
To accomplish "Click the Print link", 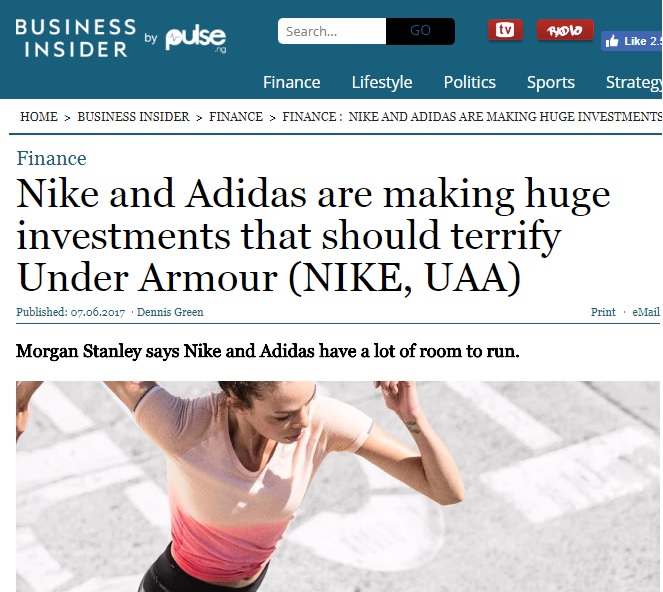I will [x=603, y=312].
